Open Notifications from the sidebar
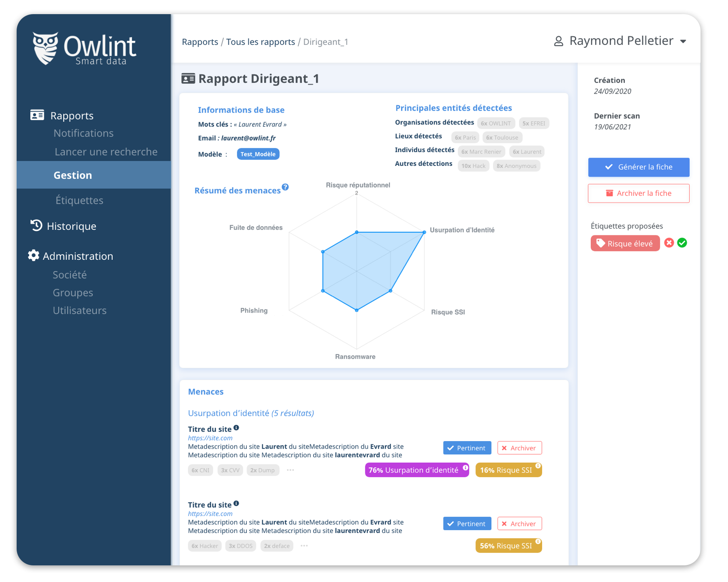Viewport: 728px width, 582px height. coord(83,133)
